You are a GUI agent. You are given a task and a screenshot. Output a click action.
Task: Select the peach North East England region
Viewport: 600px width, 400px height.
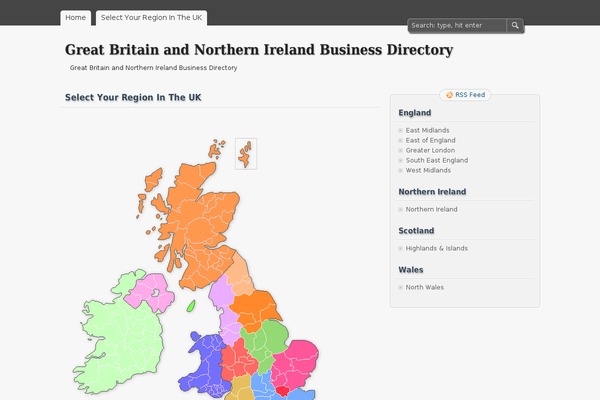coord(240,274)
